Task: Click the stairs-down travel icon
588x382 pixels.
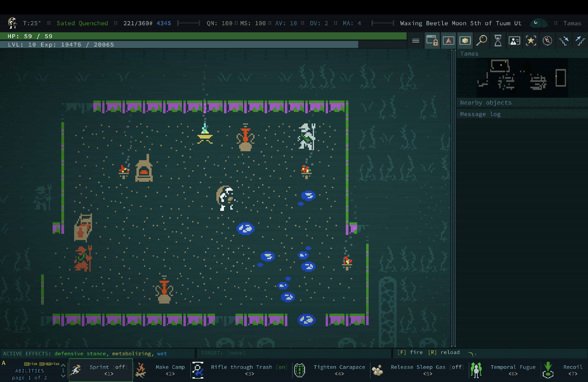Action: point(564,40)
